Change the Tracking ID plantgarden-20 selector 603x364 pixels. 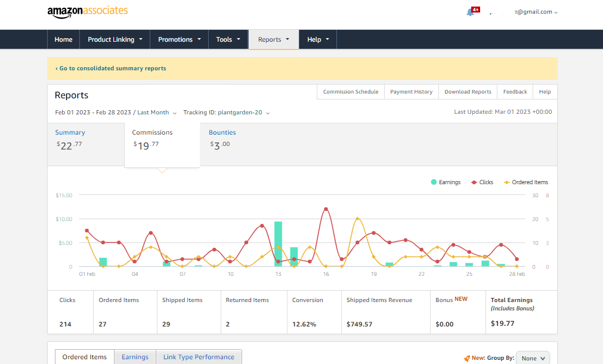(227, 113)
